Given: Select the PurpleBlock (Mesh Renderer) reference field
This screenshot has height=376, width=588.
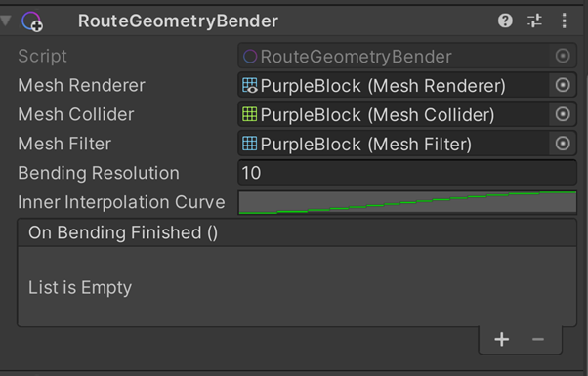Looking at the screenshot, I should pyautogui.click(x=394, y=85).
